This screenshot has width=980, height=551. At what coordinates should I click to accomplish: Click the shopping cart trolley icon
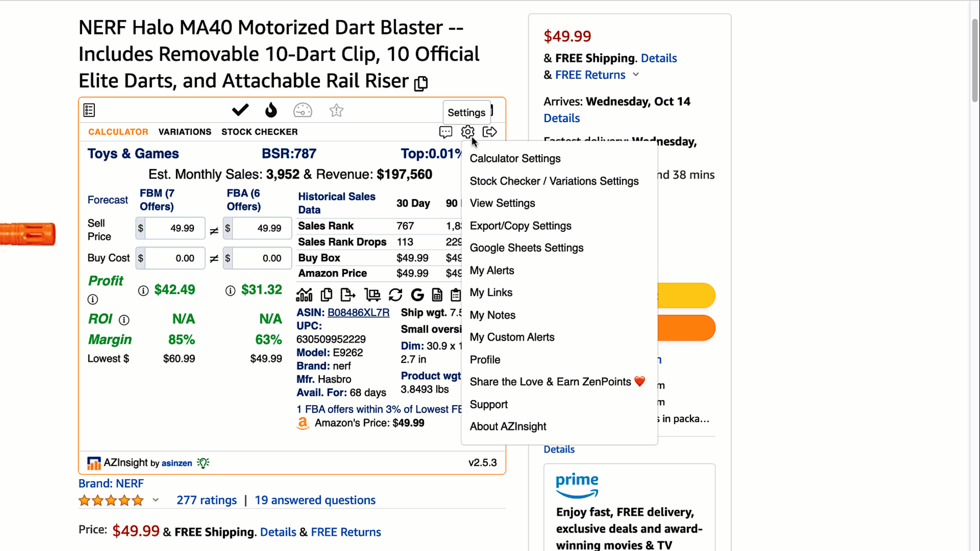(x=373, y=294)
